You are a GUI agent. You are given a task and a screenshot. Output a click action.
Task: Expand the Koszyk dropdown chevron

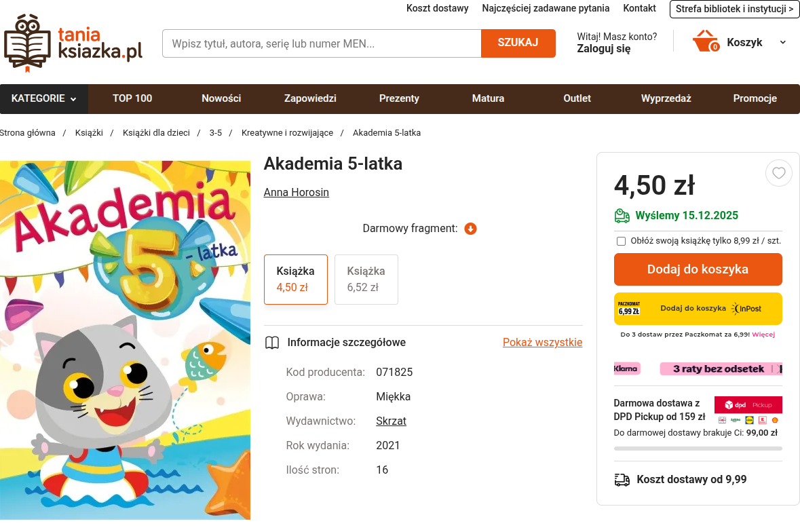pyautogui.click(x=782, y=42)
